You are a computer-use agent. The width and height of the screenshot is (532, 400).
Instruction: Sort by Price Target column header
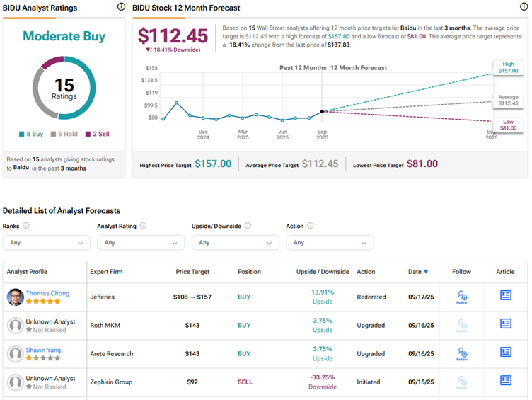192,272
